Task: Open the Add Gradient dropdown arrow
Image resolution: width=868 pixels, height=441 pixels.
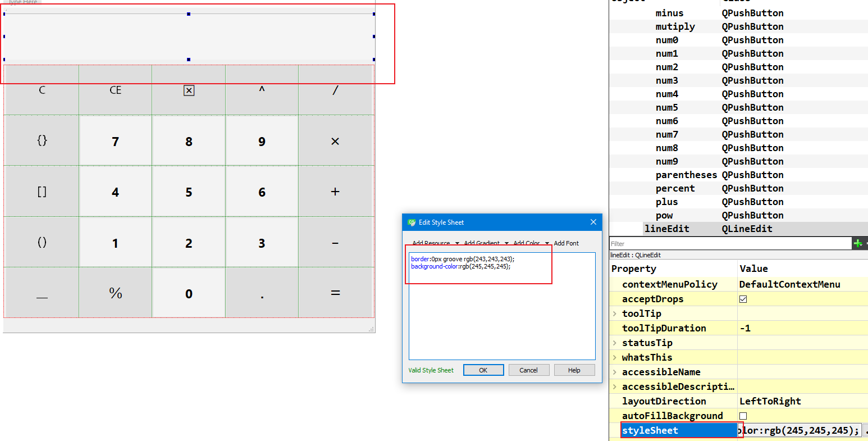Action: (x=506, y=243)
